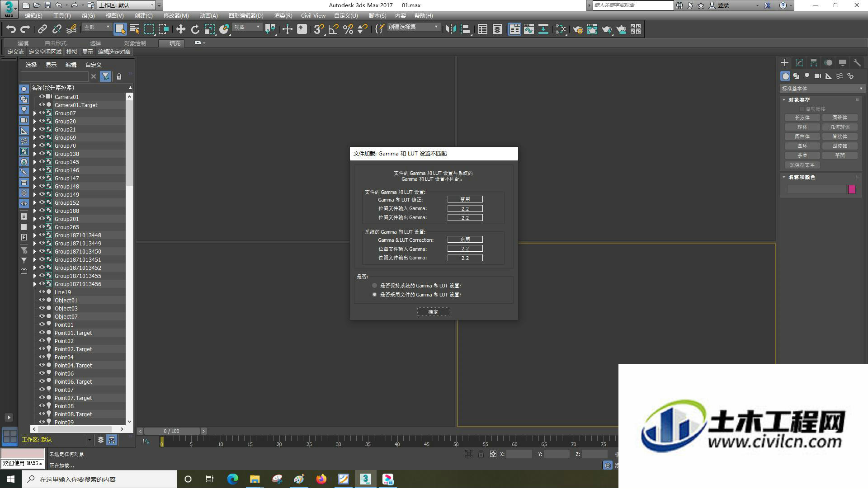Image resolution: width=868 pixels, height=489 pixels.
Task: Click the 茶壶 teapot primitive button
Action: pos(802,155)
